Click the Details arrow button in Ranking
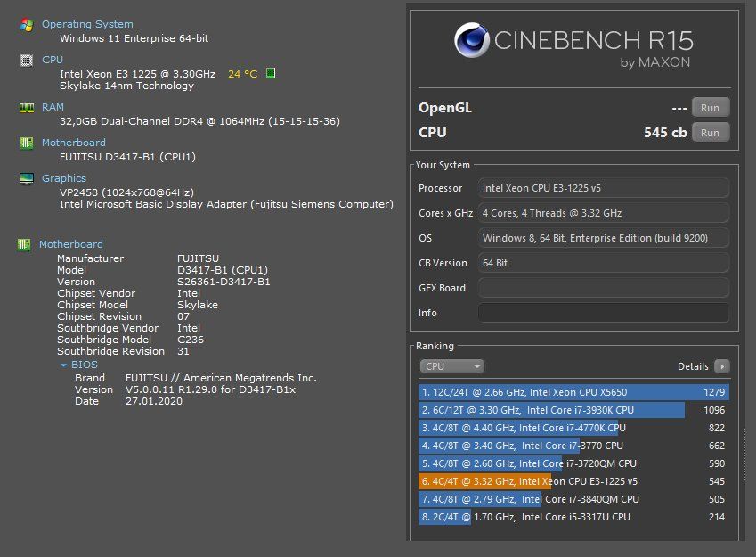756x557 pixels. click(722, 366)
